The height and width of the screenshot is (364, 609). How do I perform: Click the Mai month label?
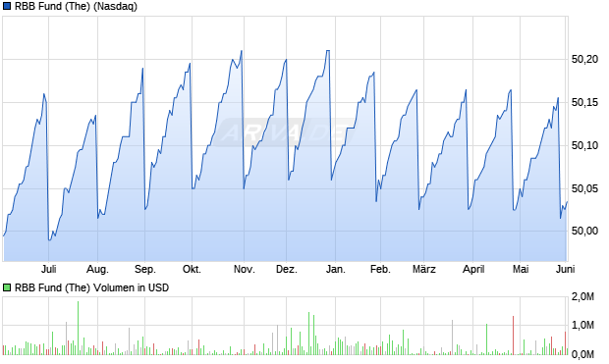[x=521, y=269]
